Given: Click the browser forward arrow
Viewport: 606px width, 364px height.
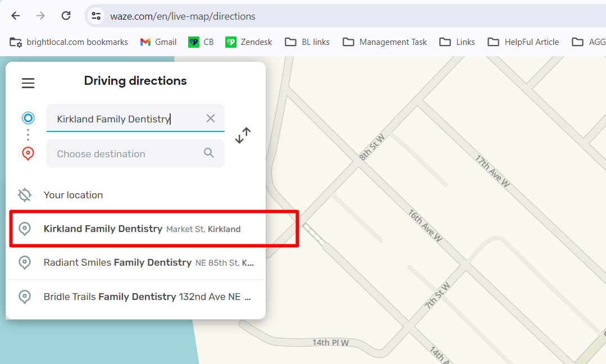Looking at the screenshot, I should click(40, 16).
